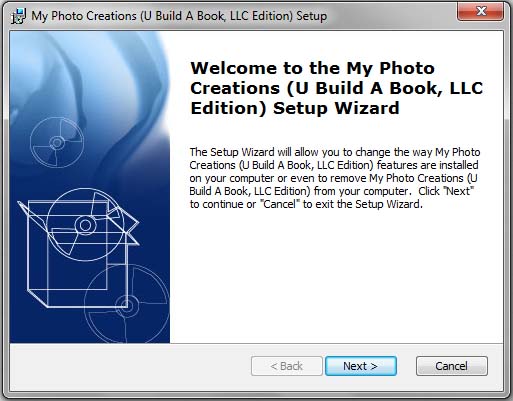Screen dimensions: 513x401
Task: Click the center hub of the small upper CD
Action: click(x=57, y=143)
